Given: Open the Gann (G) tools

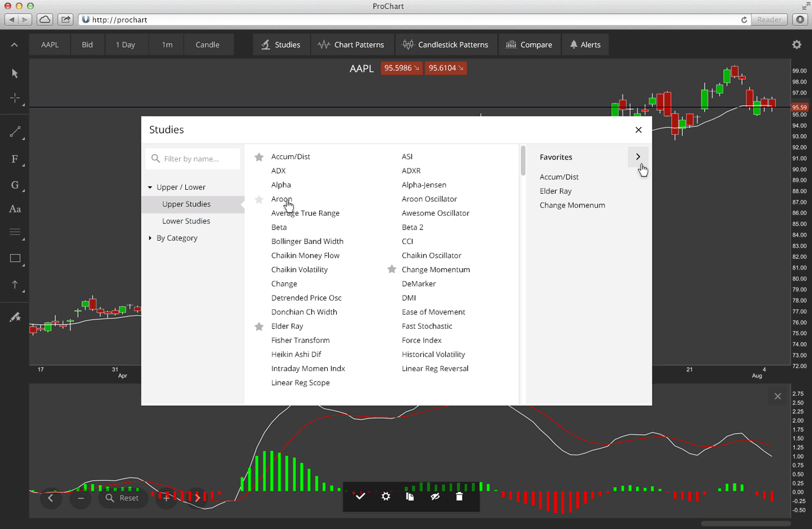Looking at the screenshot, I should tap(15, 185).
